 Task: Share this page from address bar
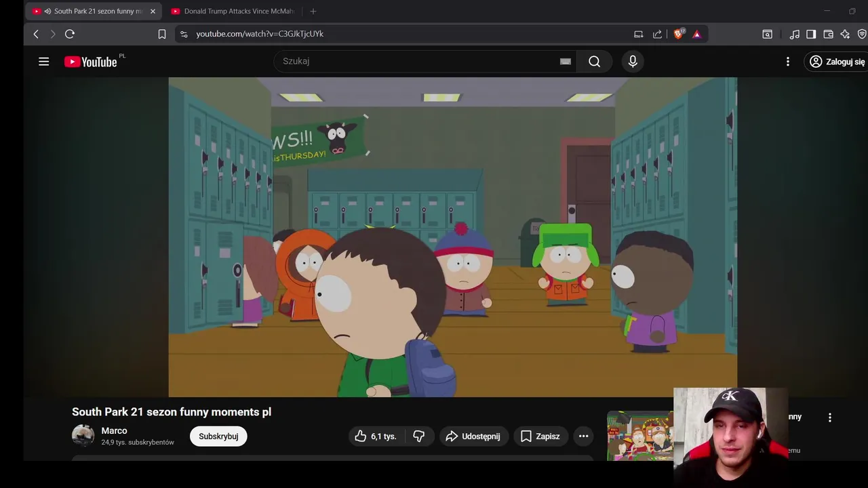657,34
